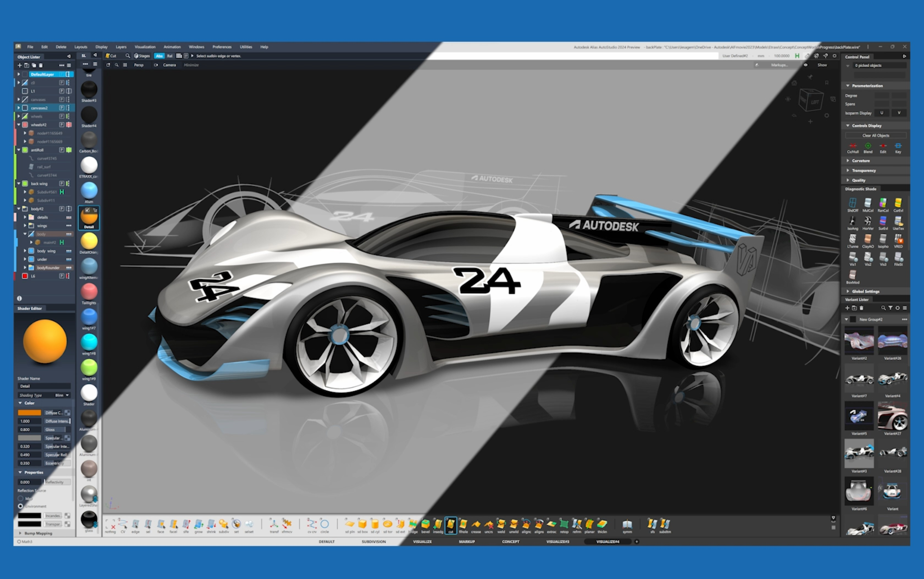Collapse the antiRoll layer tree
924x579 pixels.
(18, 150)
